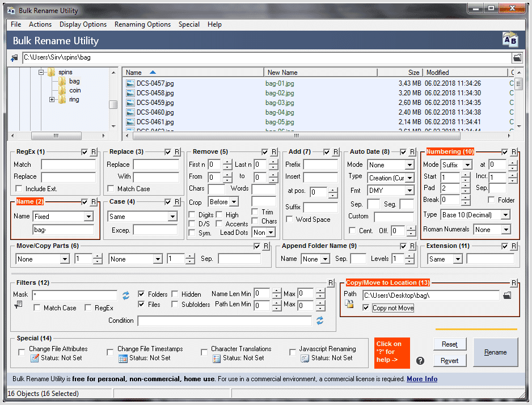
Task: Click the copy location icon below Path label
Action: point(349,304)
